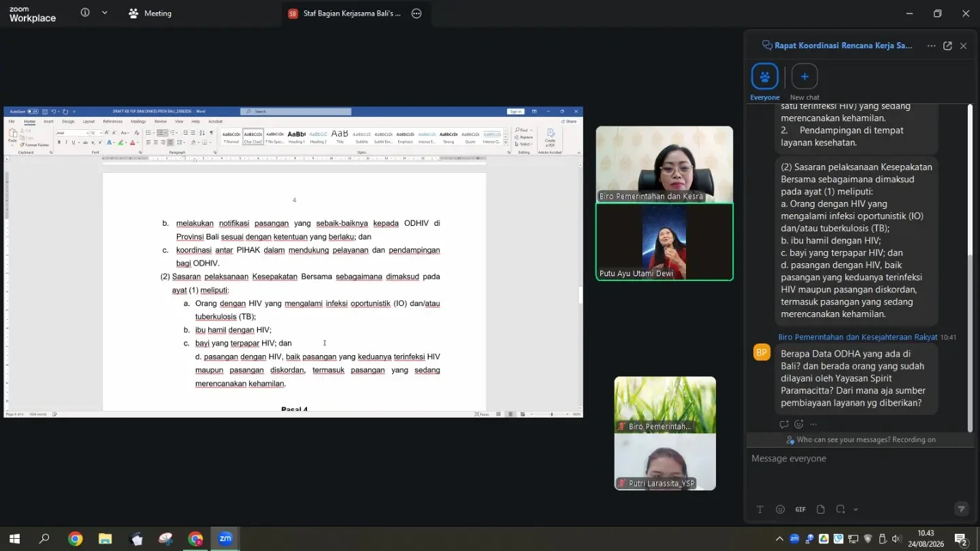Toggle Underline formatting in shared Word ribbon
Screen dimensions: 980x551
(x=73, y=142)
